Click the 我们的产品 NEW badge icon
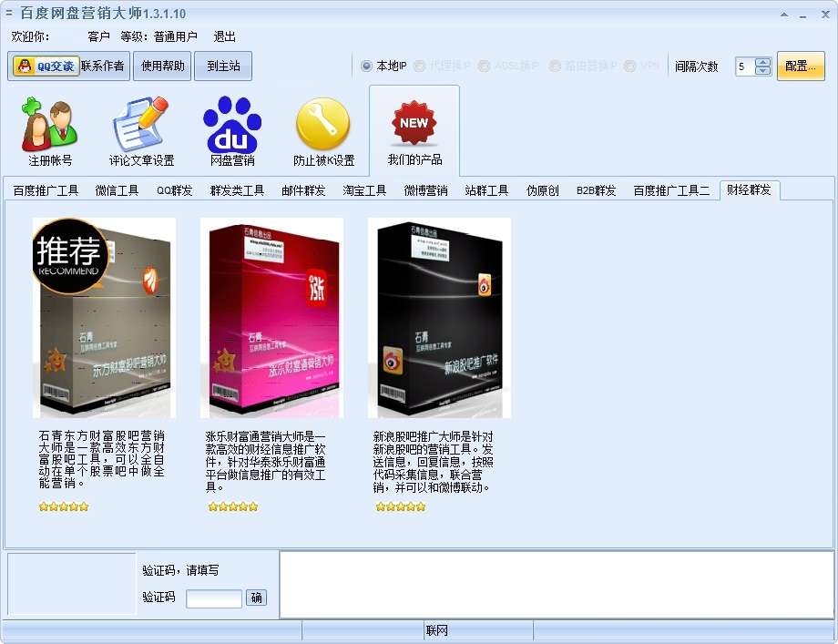Image resolution: width=838 pixels, height=644 pixels. [x=414, y=121]
